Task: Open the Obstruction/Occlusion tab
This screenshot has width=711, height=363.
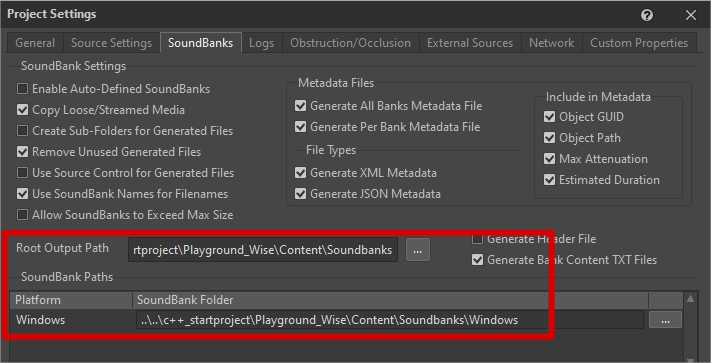Action: pyautogui.click(x=351, y=43)
